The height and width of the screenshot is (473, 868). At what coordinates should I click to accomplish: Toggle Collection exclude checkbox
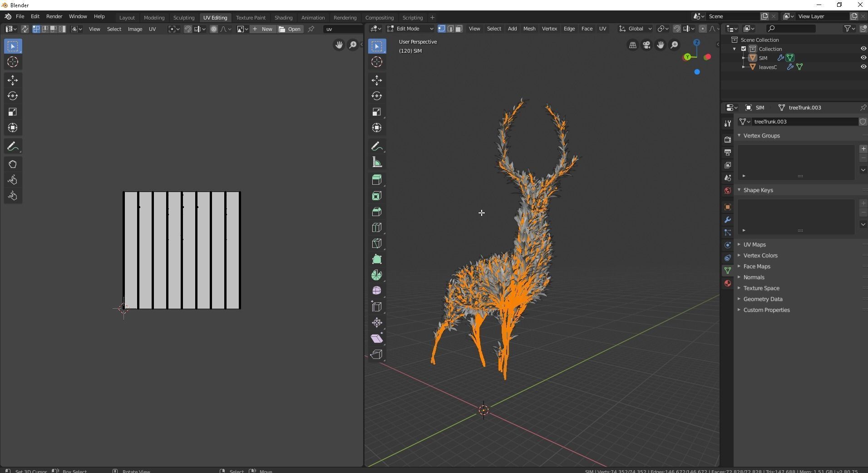coord(744,49)
